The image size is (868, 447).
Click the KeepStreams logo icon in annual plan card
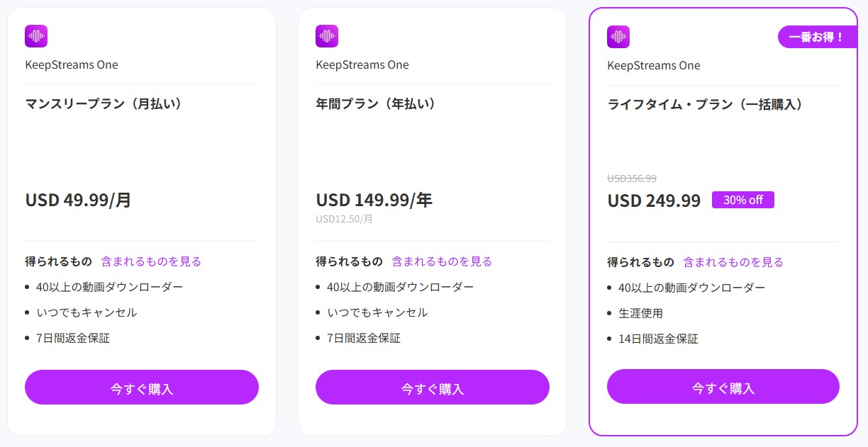(327, 36)
